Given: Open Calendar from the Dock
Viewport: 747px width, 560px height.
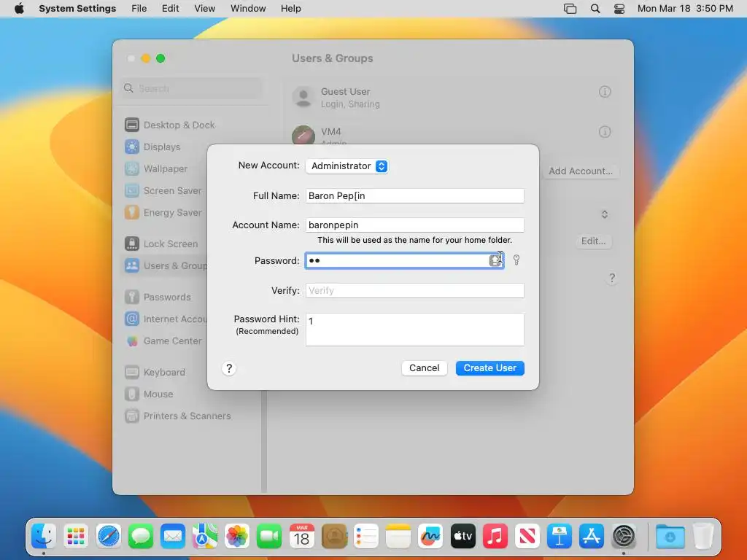Looking at the screenshot, I should (301, 537).
